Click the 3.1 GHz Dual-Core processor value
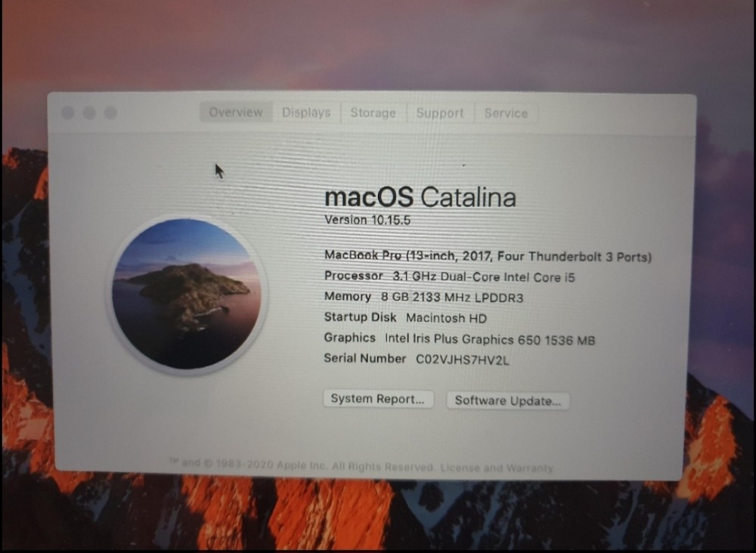Viewport: 756px width, 553px height. coord(484,277)
